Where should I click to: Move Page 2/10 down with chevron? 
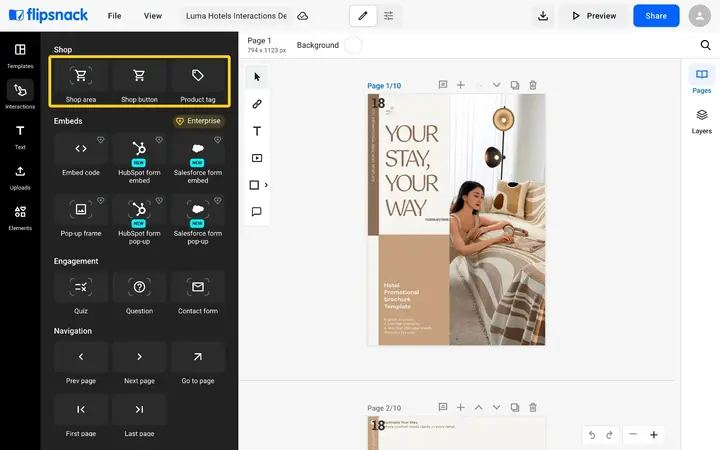pos(496,407)
